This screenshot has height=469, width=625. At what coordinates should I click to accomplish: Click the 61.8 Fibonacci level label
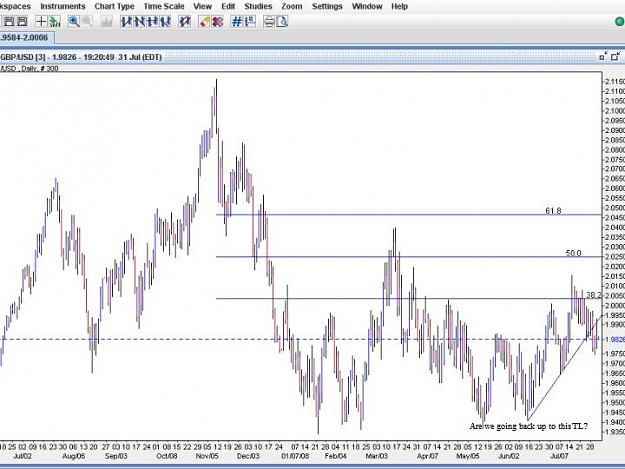click(553, 210)
